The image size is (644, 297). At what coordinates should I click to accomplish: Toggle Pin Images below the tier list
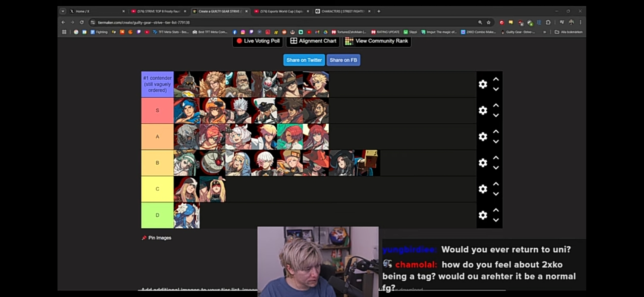tap(157, 238)
